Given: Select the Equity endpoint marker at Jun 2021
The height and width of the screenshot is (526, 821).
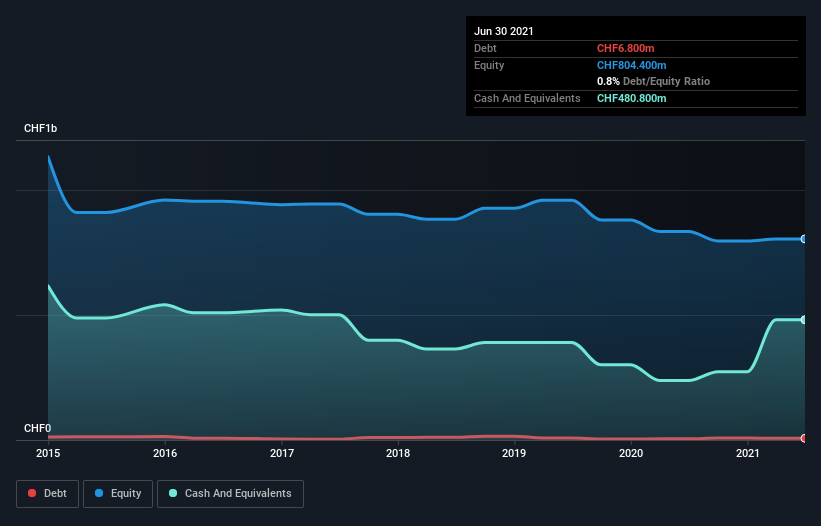Looking at the screenshot, I should (804, 239).
